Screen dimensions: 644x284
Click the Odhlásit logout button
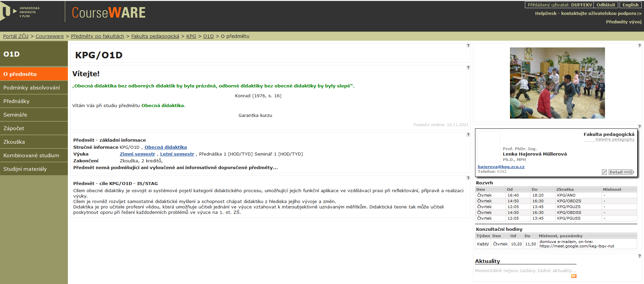(606, 5)
